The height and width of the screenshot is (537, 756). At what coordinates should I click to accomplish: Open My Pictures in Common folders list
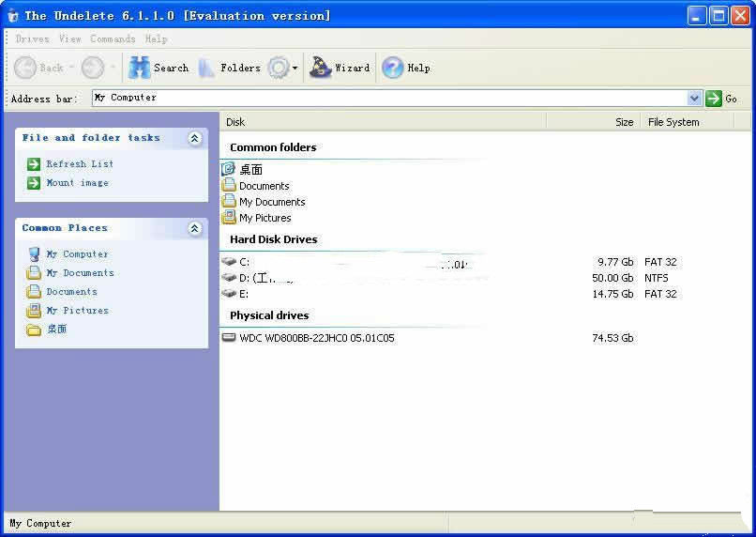click(265, 218)
